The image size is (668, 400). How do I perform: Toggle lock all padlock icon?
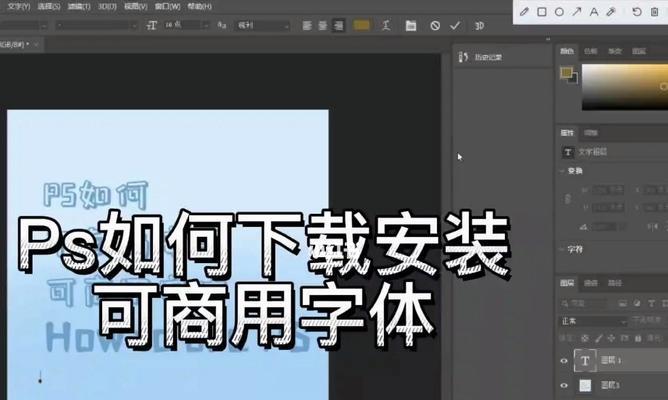tap(638, 338)
